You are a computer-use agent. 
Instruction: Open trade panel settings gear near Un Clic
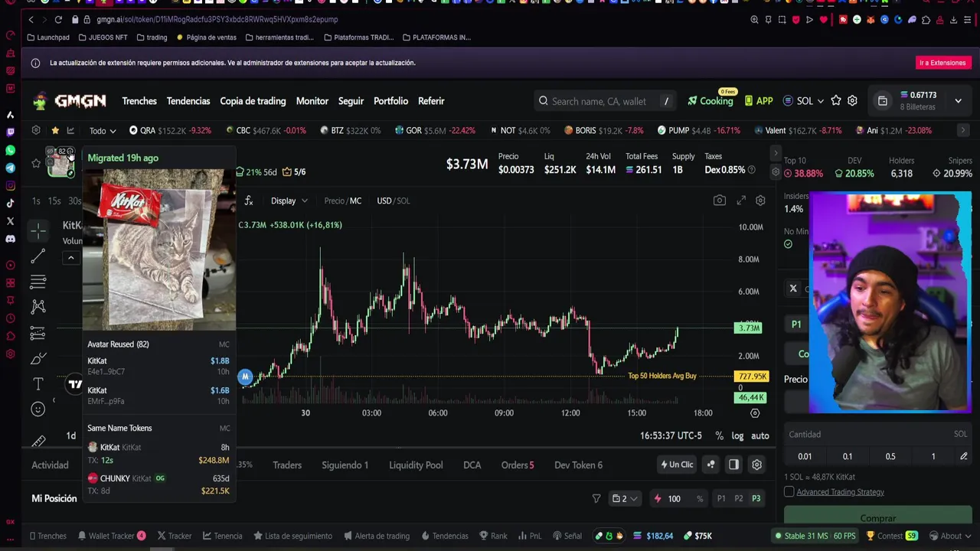click(x=756, y=465)
